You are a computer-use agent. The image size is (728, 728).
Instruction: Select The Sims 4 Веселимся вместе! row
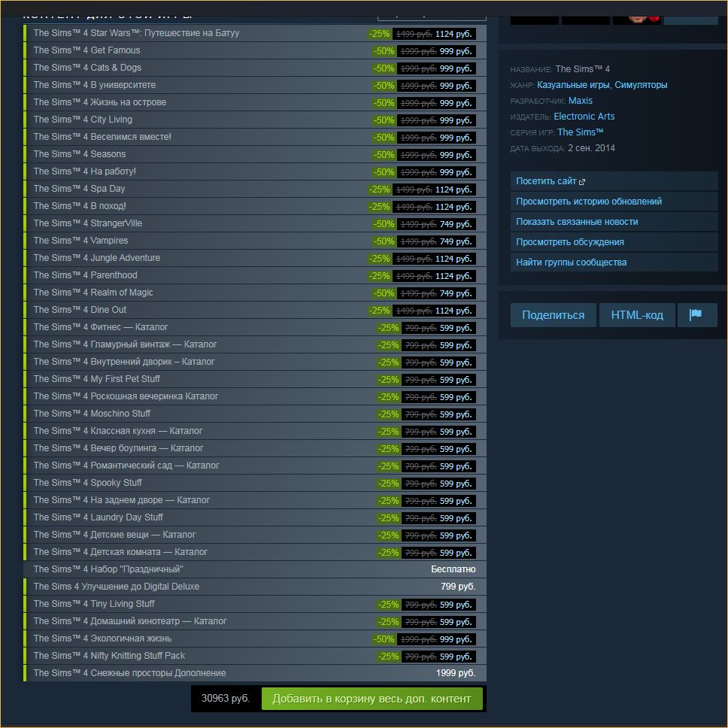255,137
